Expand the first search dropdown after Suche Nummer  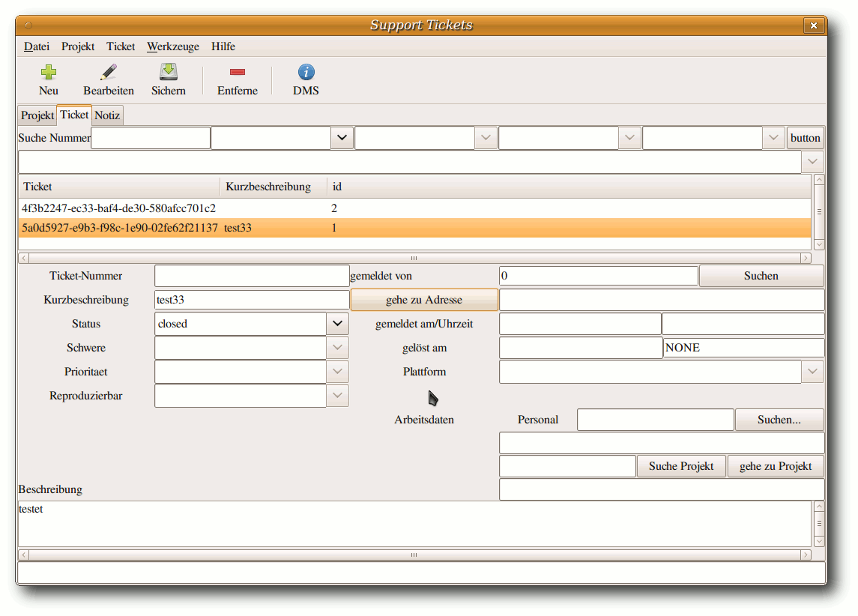click(342, 138)
